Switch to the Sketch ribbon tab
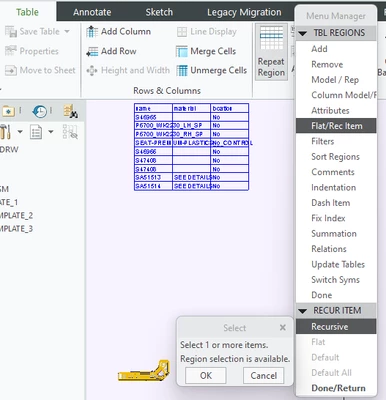Image resolution: width=386 pixels, height=400 pixels. tap(159, 12)
